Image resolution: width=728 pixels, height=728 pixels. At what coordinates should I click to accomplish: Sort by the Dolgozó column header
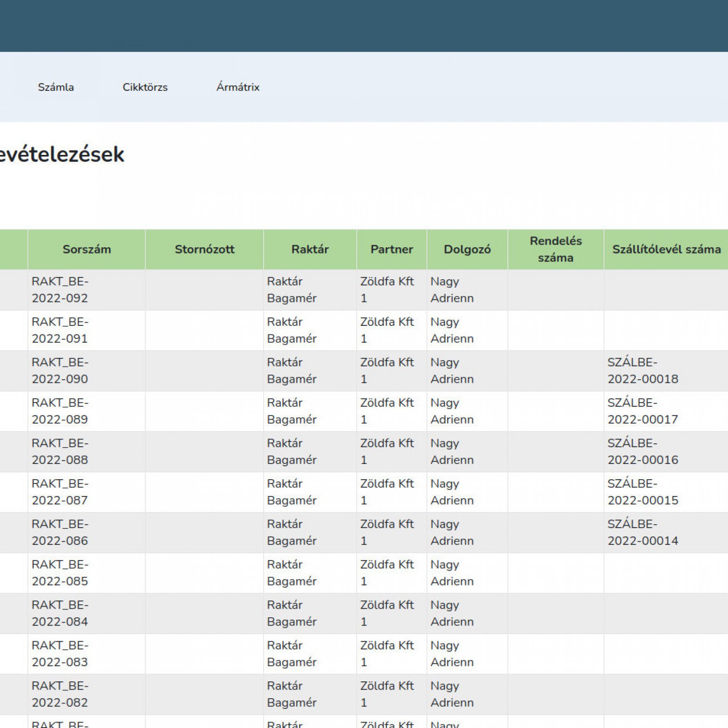click(467, 249)
